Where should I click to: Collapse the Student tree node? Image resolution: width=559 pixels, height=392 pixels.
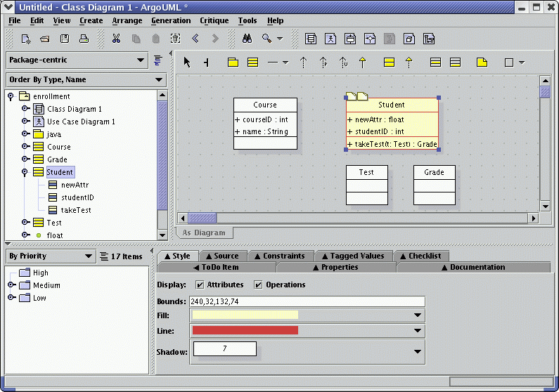click(x=25, y=172)
